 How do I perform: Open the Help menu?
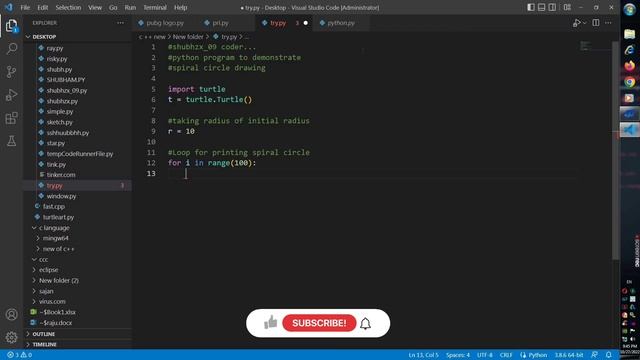(180, 7)
